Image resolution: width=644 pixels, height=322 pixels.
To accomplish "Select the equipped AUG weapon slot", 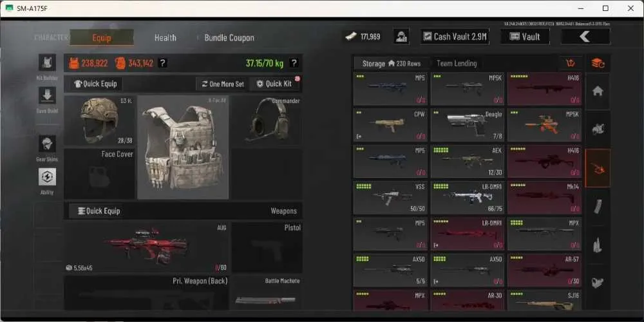I will tap(147, 248).
